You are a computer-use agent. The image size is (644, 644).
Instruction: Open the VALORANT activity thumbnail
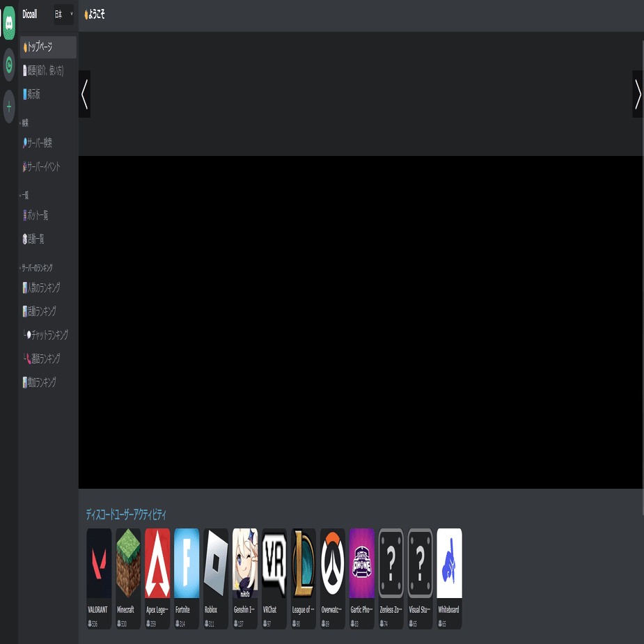click(98, 564)
